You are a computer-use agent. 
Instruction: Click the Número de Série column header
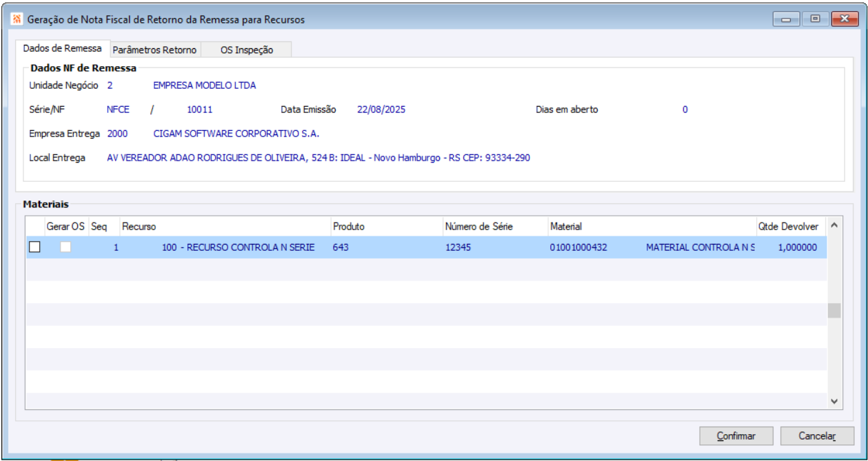pos(494,226)
